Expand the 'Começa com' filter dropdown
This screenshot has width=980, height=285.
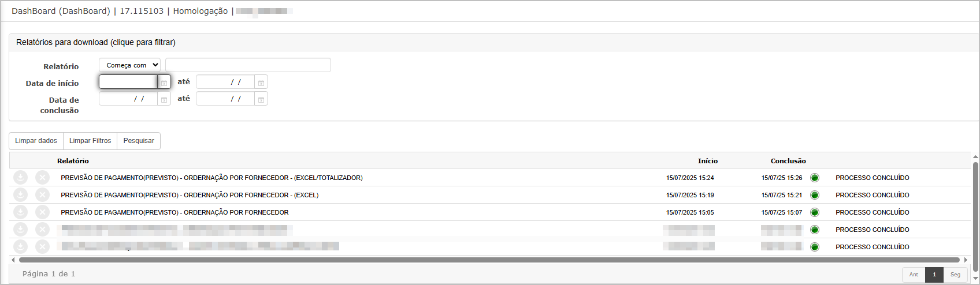[130, 65]
